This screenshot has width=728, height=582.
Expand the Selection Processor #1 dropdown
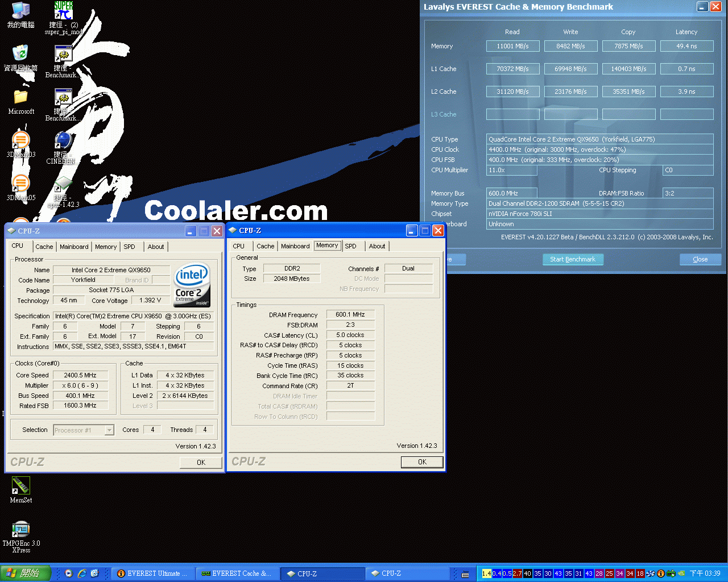pos(109,430)
